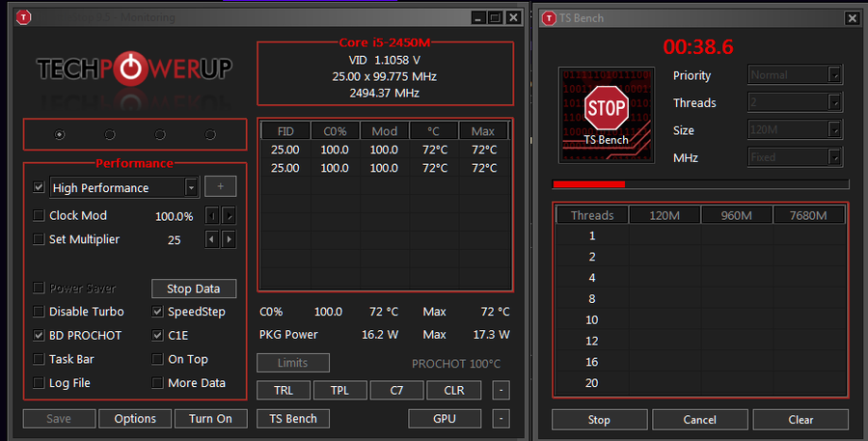Click the TS Bench title bar logo
Viewport: 868px width, 441px height.
tap(549, 18)
